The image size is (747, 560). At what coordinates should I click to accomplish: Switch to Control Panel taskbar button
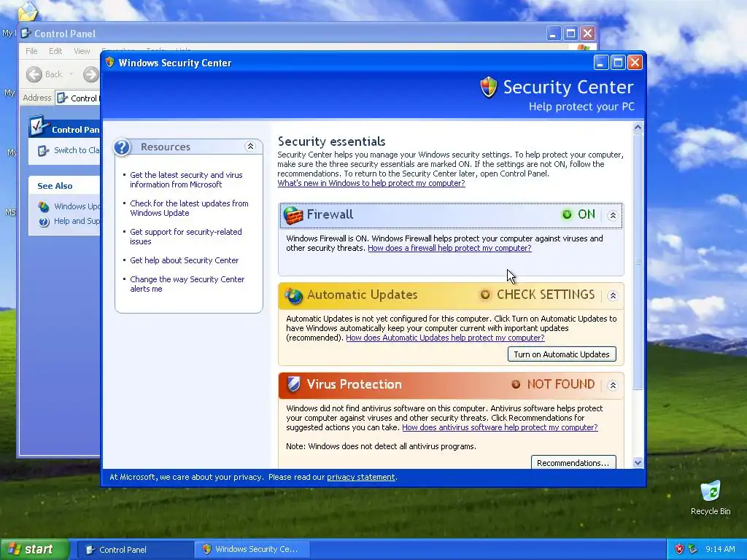click(x=134, y=550)
